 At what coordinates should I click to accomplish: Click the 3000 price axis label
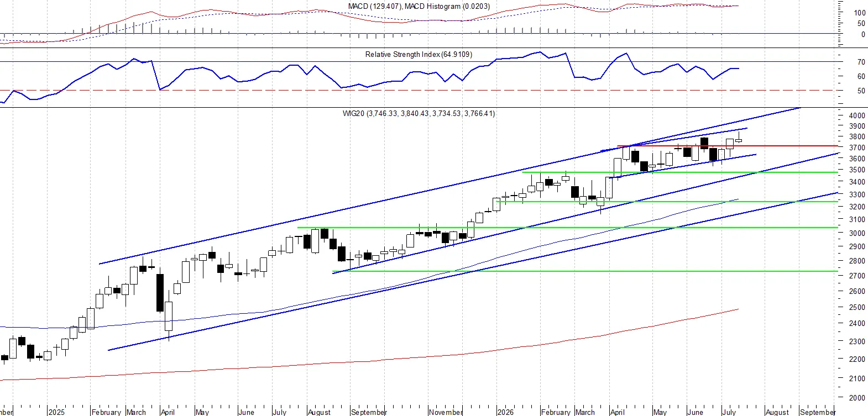click(857, 233)
